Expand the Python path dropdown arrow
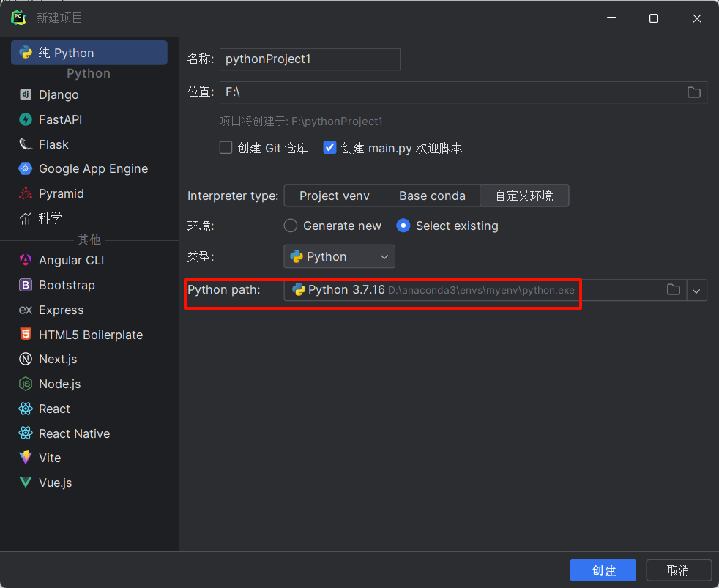 pos(696,290)
